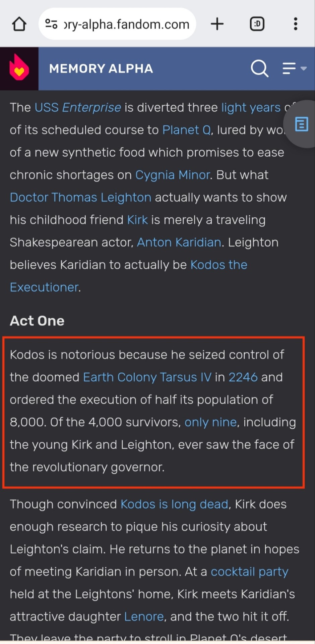Image resolution: width=315 pixels, height=644 pixels.
Task: Open the USS Enterprise link
Action: tap(78, 107)
